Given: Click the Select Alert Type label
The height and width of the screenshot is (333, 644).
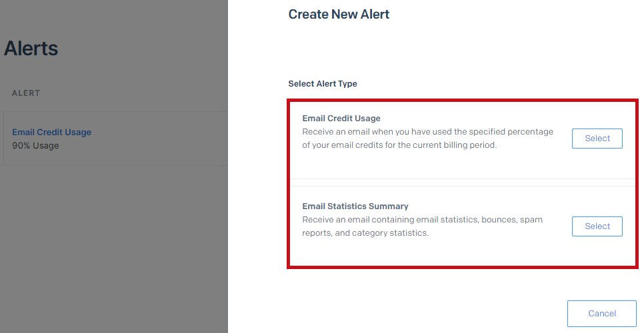Looking at the screenshot, I should (x=323, y=84).
